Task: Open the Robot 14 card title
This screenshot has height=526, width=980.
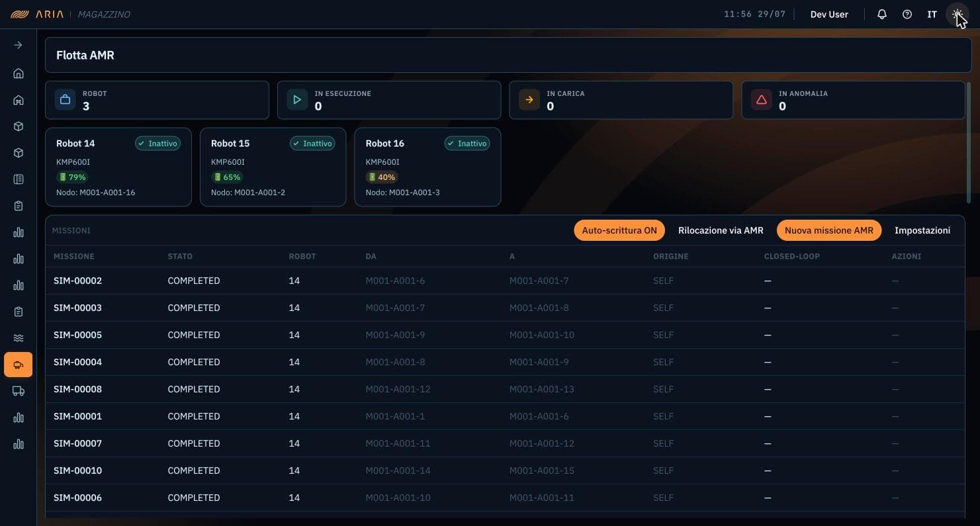Action: 75,144
